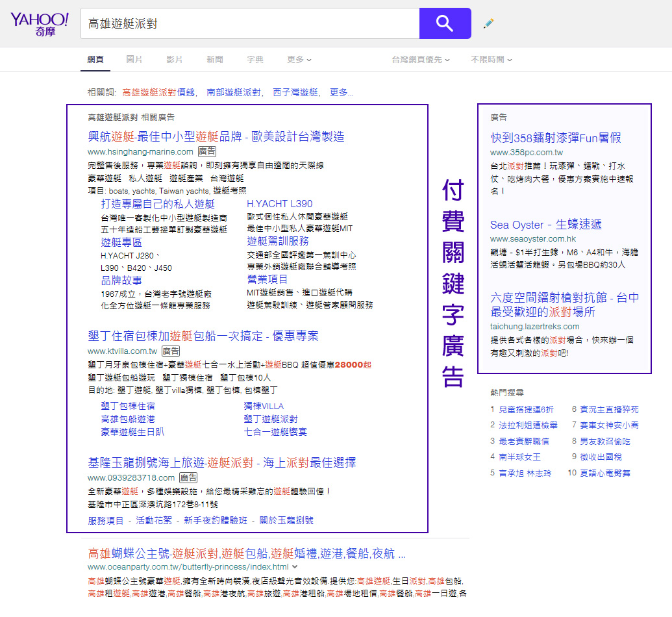Click the pencil edit icon beside search

coord(488,23)
